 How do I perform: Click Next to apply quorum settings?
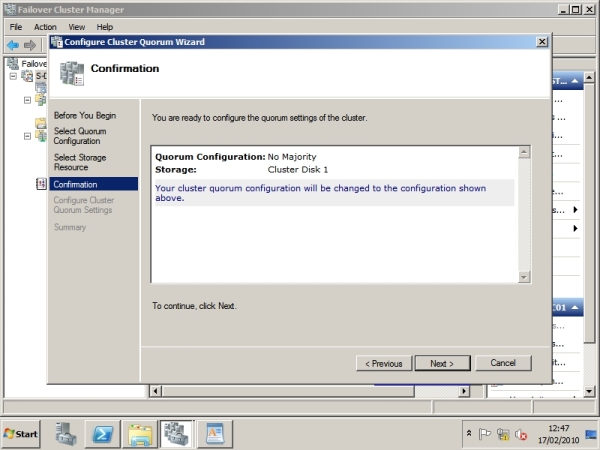tap(442, 363)
